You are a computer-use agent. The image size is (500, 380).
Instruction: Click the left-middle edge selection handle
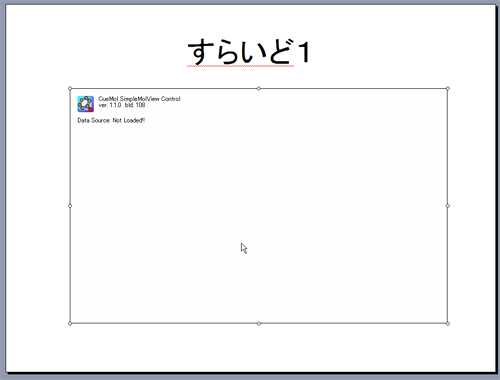point(70,206)
